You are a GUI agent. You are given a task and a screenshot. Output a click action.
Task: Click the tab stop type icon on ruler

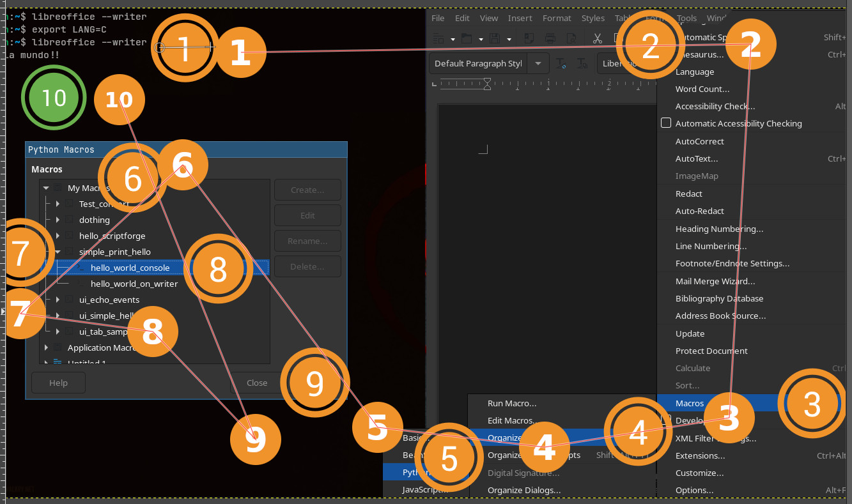click(434, 83)
